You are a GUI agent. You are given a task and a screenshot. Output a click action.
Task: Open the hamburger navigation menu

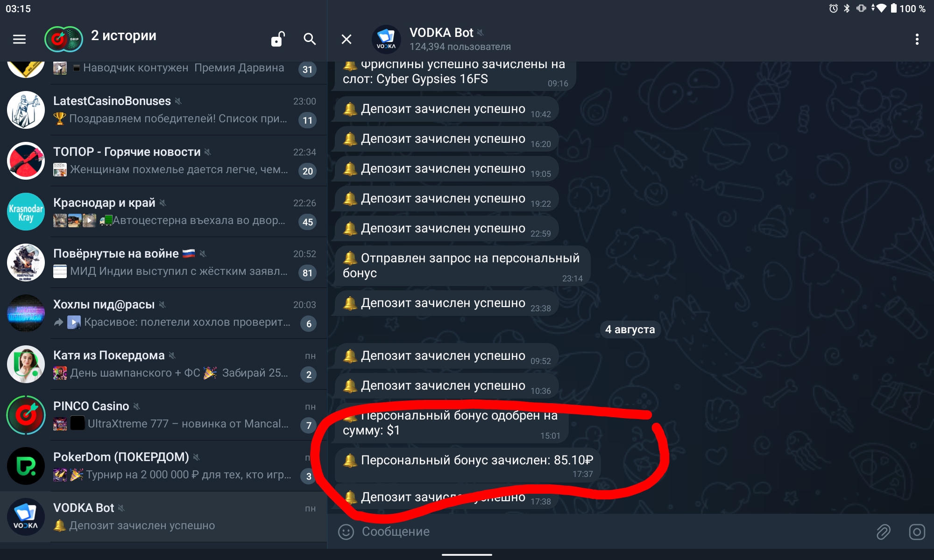(19, 39)
